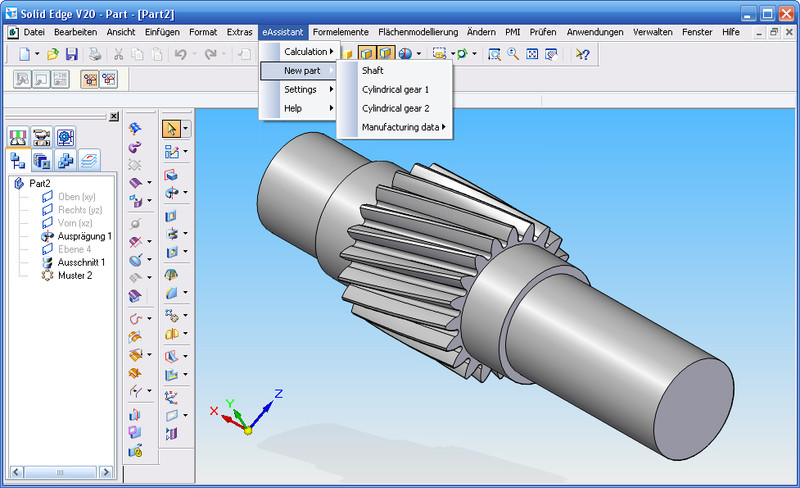
Task: Click the Print icon in the toolbar
Action: tap(94, 53)
